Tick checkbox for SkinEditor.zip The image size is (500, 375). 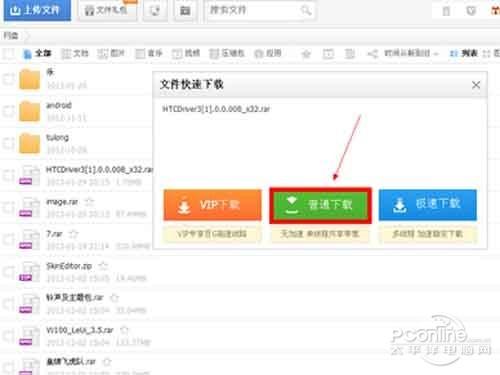[x=9, y=272]
